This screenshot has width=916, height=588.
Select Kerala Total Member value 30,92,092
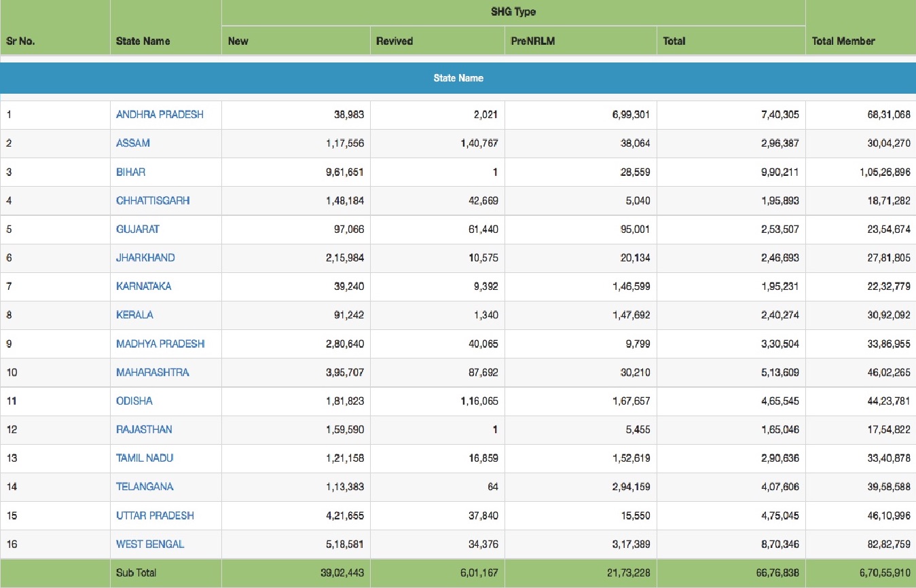pos(888,315)
